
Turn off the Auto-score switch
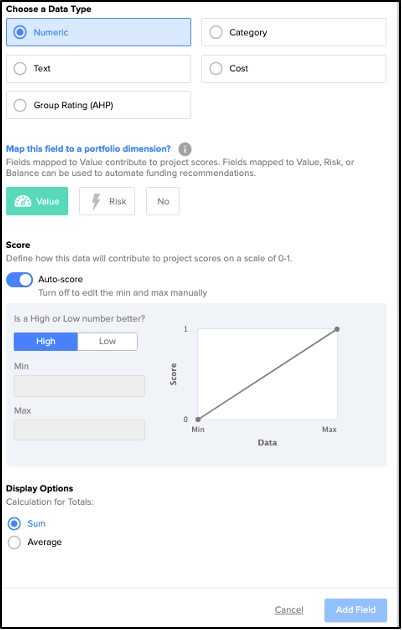[19, 280]
